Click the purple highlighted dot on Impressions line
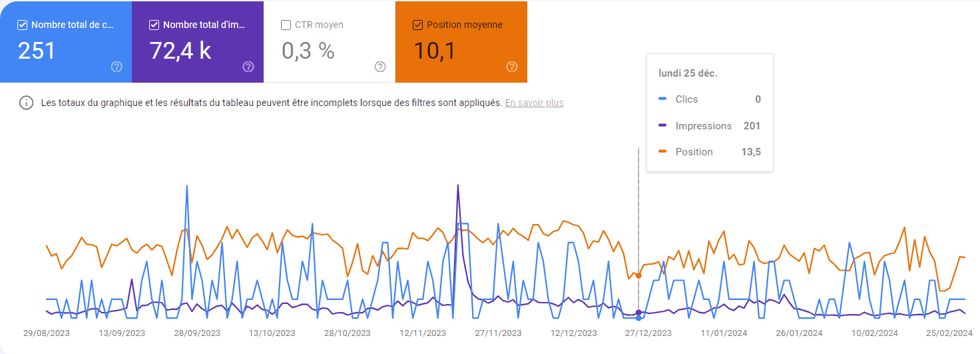This screenshot has height=354, width=980. click(638, 312)
